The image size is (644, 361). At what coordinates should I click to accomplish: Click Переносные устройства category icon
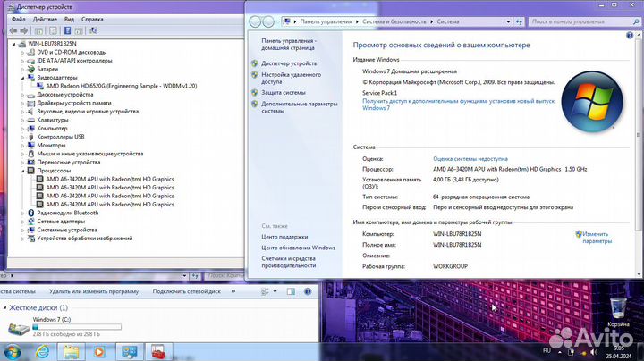point(30,162)
